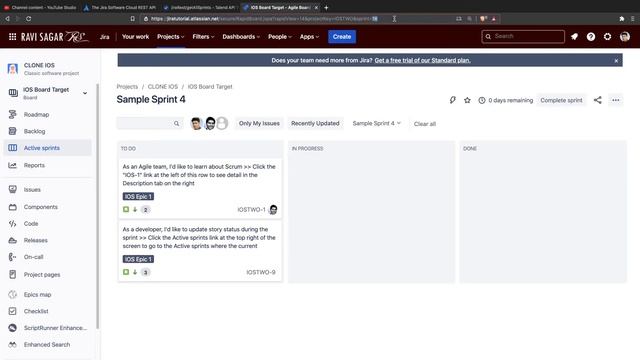Click the board issue search box
The image size is (640, 360).
150,123
